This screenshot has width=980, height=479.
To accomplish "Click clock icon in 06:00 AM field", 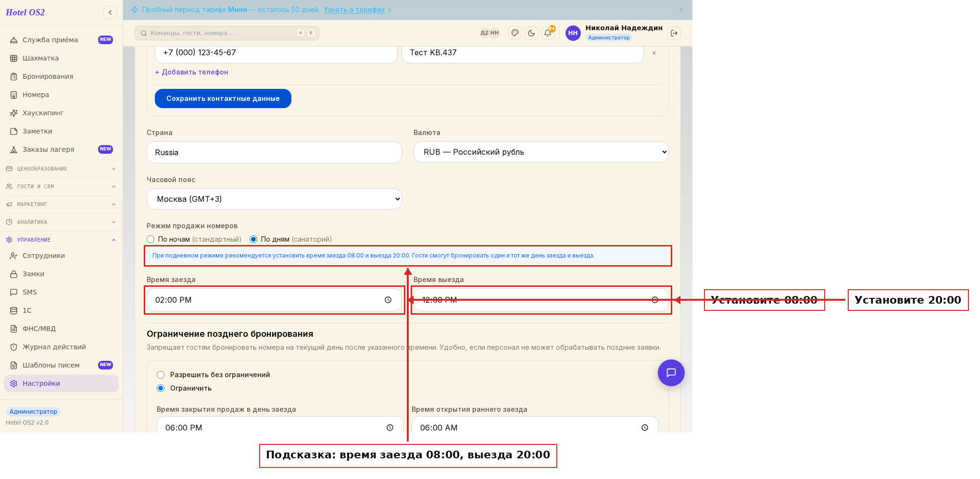I will [x=645, y=428].
